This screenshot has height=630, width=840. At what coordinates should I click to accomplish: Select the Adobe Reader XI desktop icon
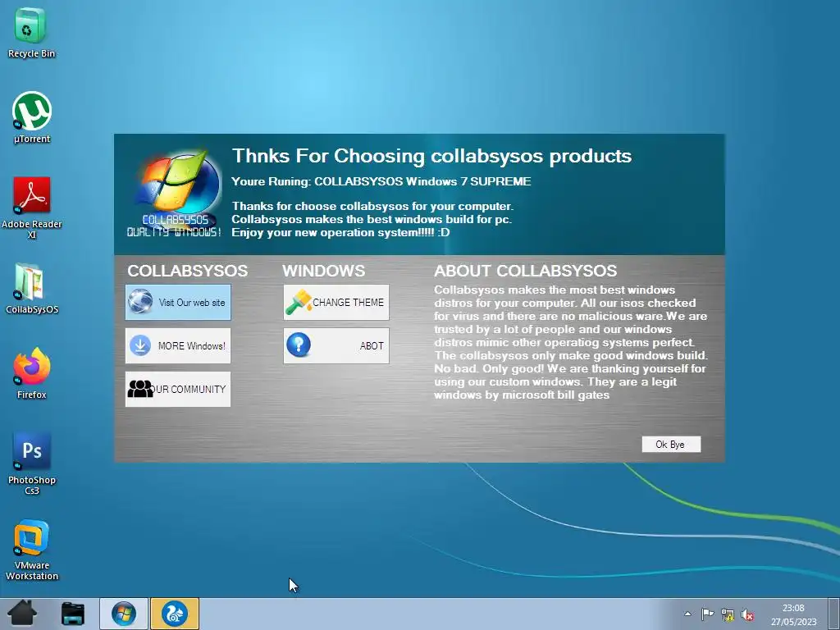pos(32,208)
